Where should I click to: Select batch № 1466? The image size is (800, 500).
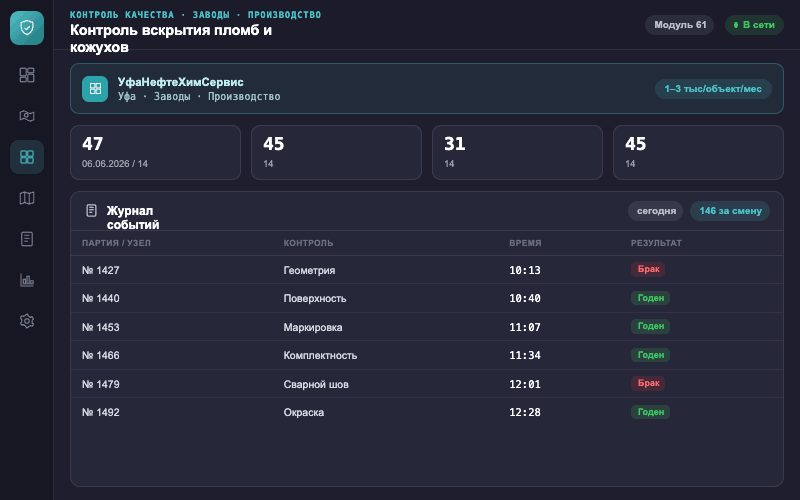click(x=101, y=355)
